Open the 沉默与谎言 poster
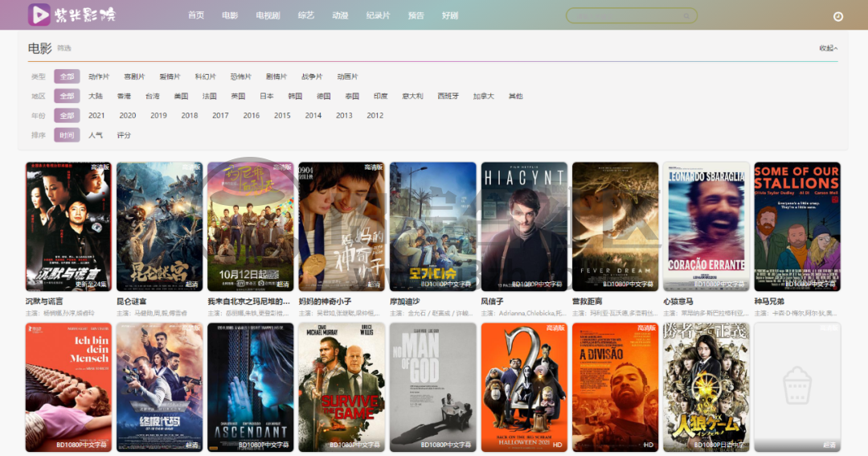Image resolution: width=868 pixels, height=456 pixels. tap(68, 226)
